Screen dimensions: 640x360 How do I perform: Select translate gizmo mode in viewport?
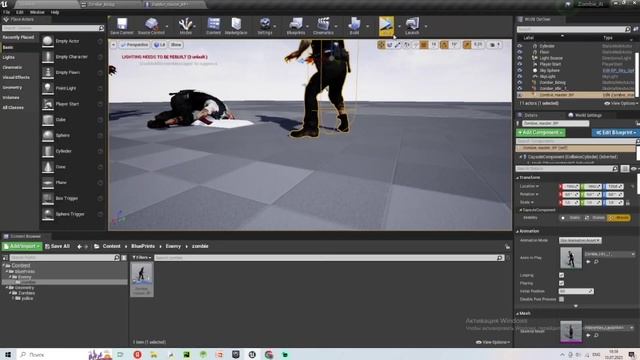[381, 45]
